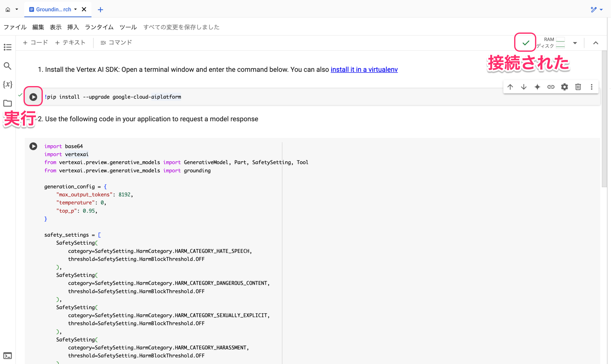
Task: Open the variables inspector {x} icon
Action: click(x=8, y=84)
